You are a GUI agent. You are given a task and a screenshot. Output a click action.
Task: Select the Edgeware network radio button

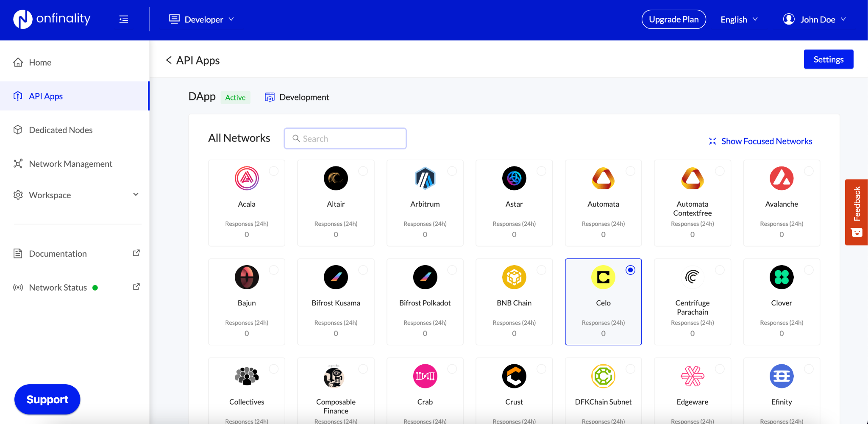[720, 369]
